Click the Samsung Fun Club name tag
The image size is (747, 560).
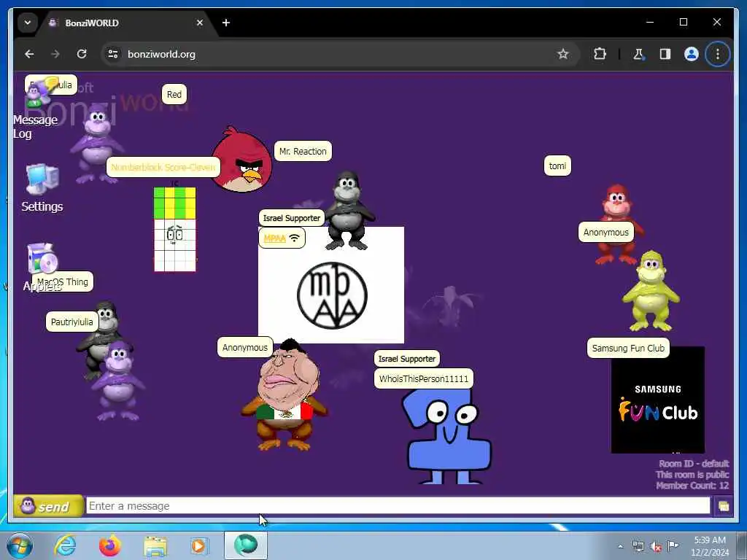point(628,348)
